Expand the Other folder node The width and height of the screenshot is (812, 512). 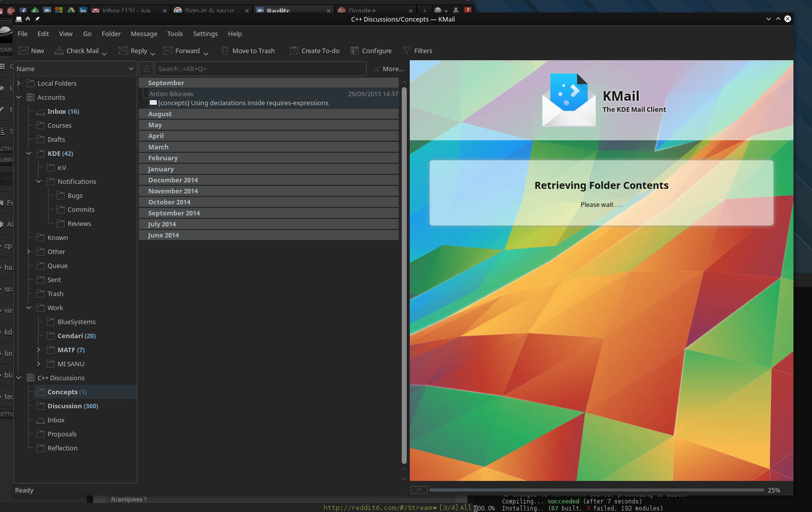click(x=29, y=251)
